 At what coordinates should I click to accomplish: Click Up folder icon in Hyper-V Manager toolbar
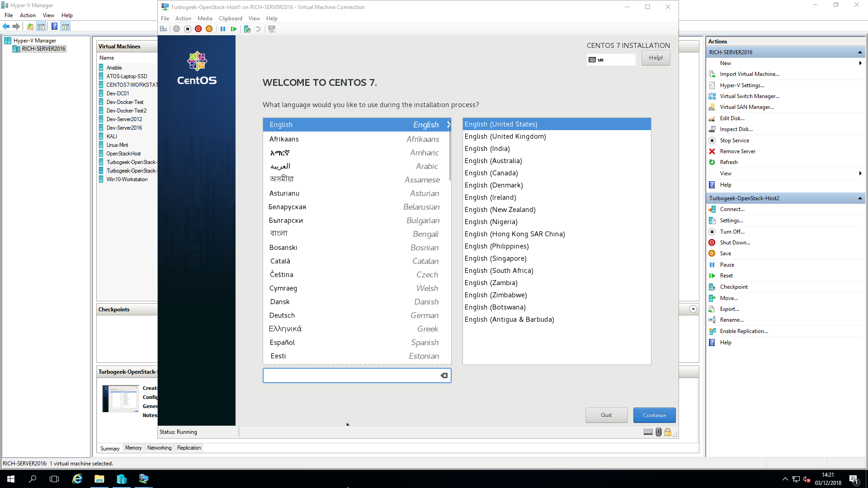pos(30,27)
